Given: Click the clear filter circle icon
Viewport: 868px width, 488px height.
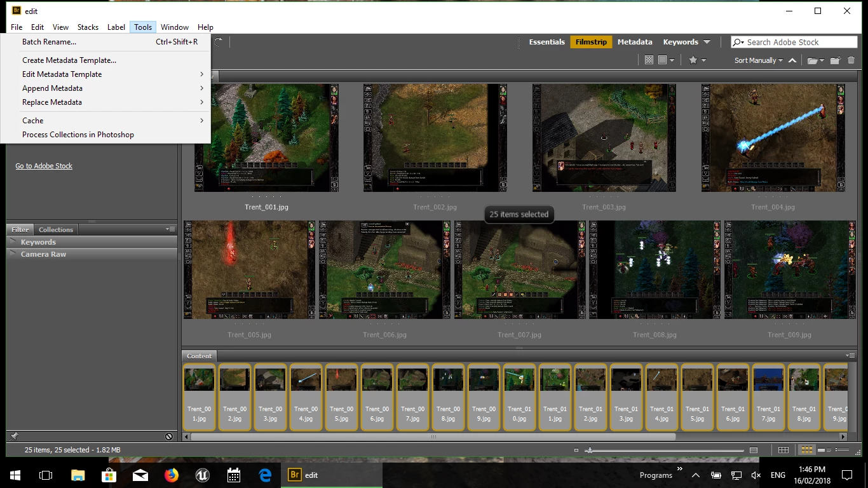Looking at the screenshot, I should click(x=169, y=437).
